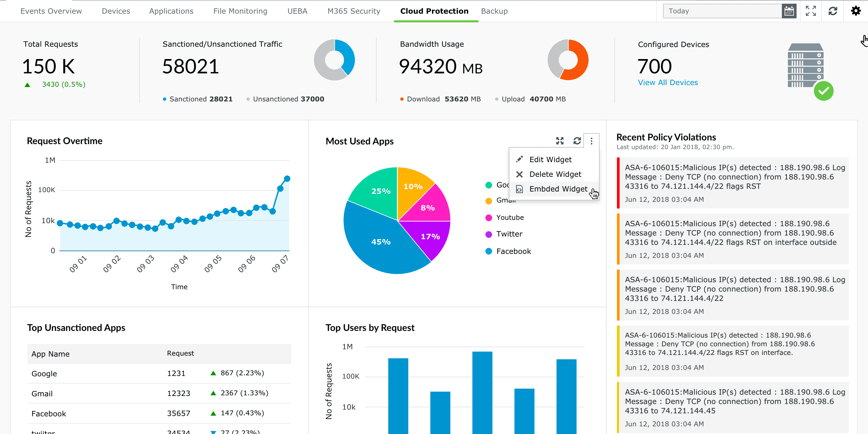Enter fullscreen using the expand icon top right

coord(811,11)
